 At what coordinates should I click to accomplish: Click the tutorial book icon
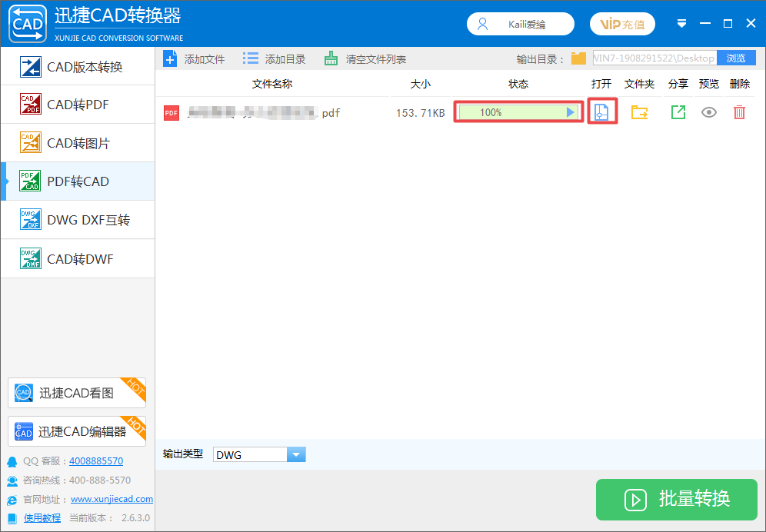point(13,518)
